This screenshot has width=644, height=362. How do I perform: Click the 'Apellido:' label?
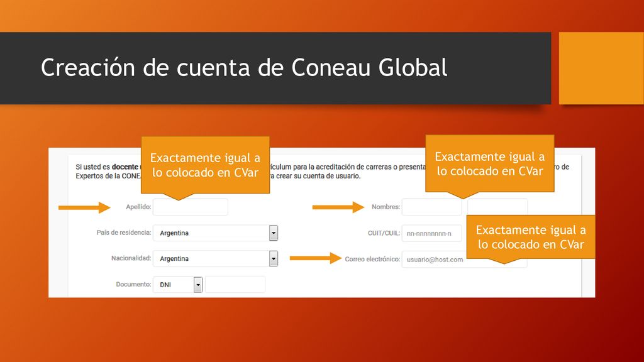click(138, 207)
